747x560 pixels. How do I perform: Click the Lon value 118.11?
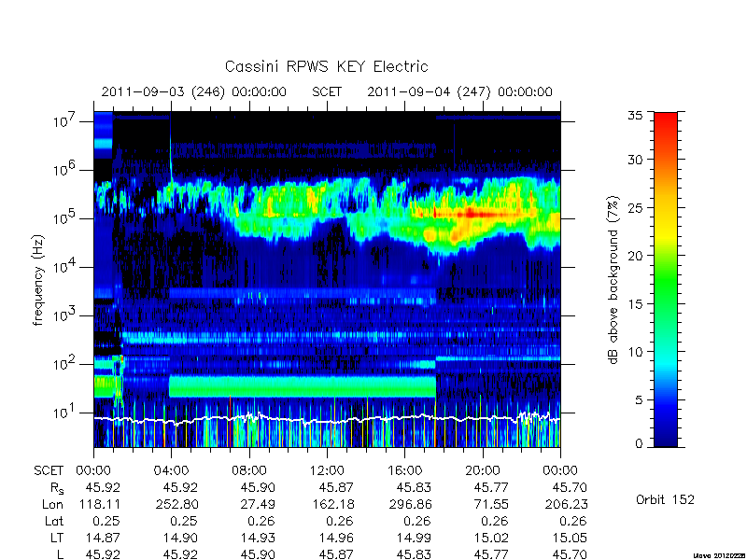[x=99, y=504]
